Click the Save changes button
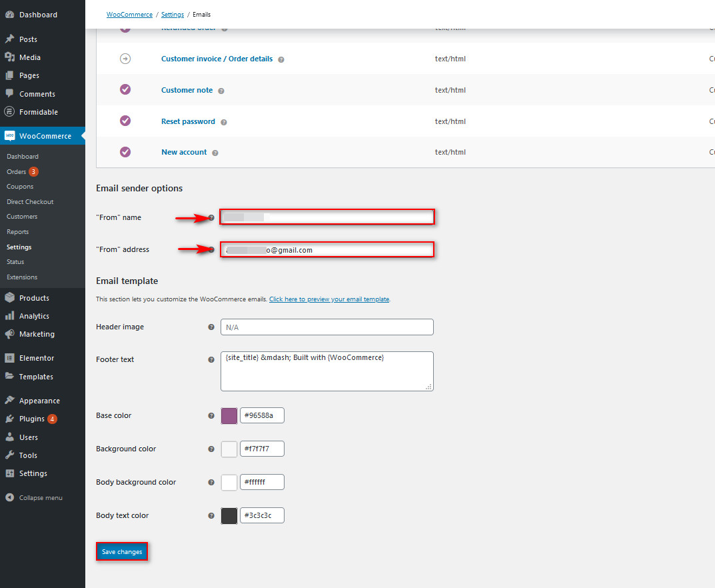 coord(122,551)
